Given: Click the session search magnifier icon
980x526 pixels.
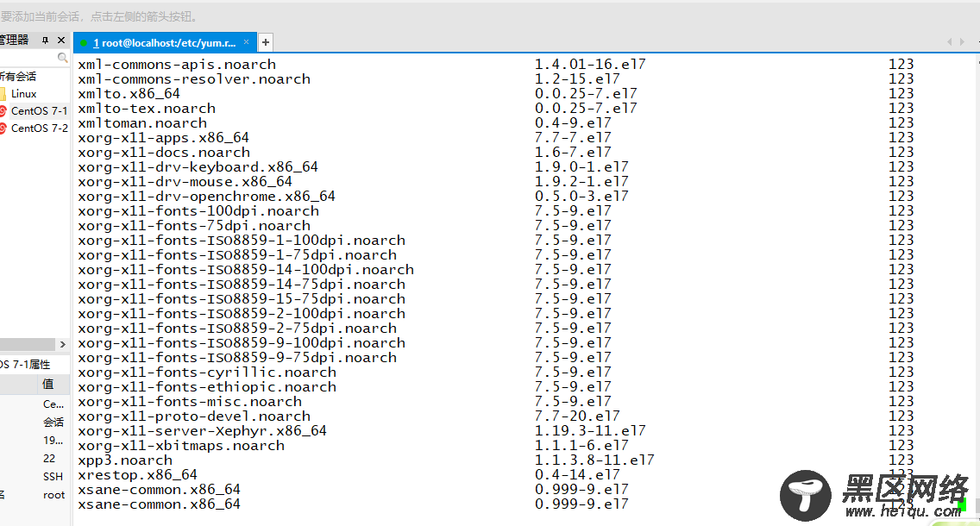Looking at the screenshot, I should [x=62, y=58].
